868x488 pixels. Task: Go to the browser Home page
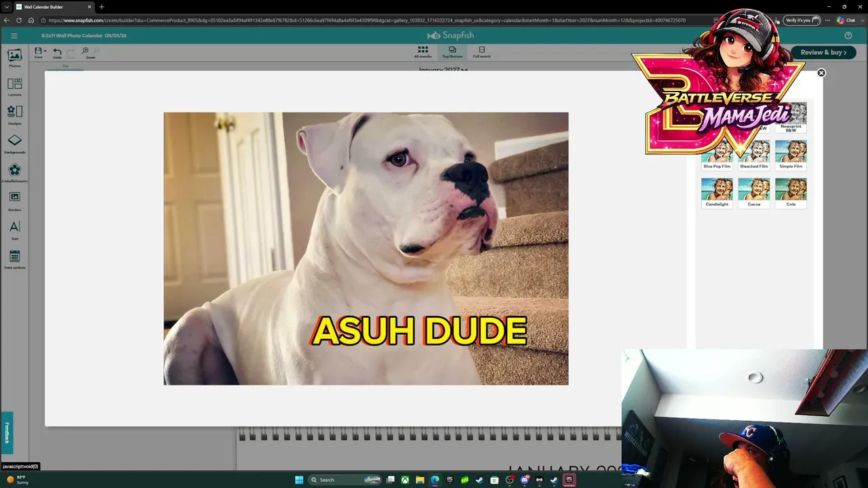(31, 20)
